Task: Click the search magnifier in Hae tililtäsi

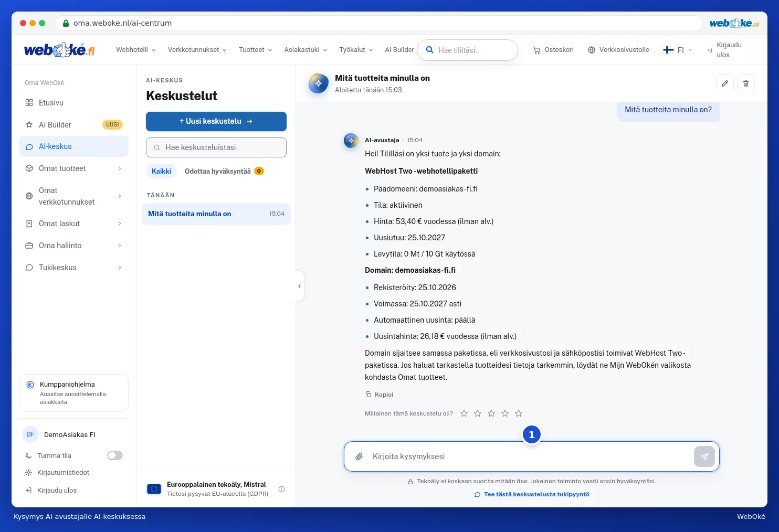Action: click(429, 50)
